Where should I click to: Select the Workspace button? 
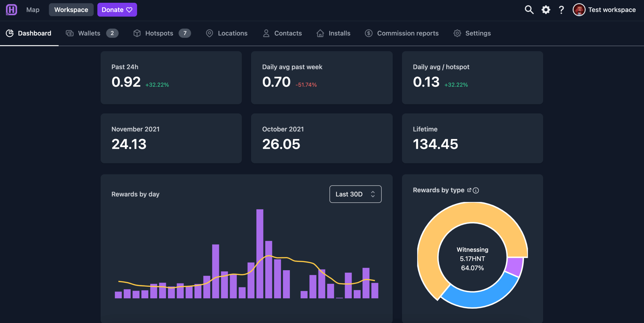pos(71,10)
